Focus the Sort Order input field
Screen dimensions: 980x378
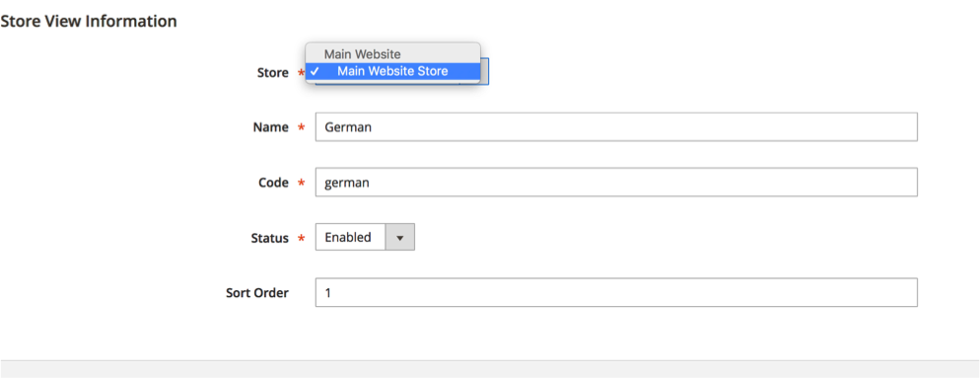[x=616, y=292]
